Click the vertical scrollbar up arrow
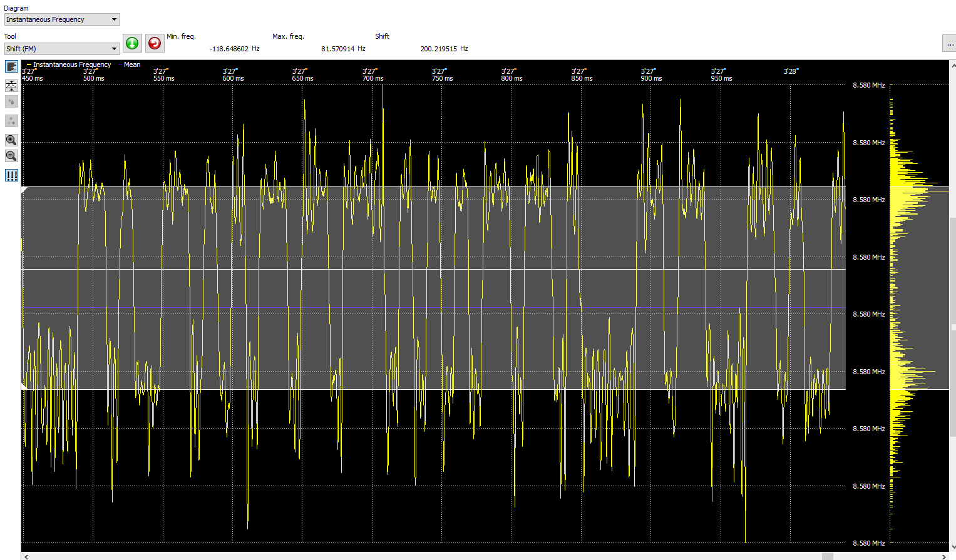 tap(953, 64)
